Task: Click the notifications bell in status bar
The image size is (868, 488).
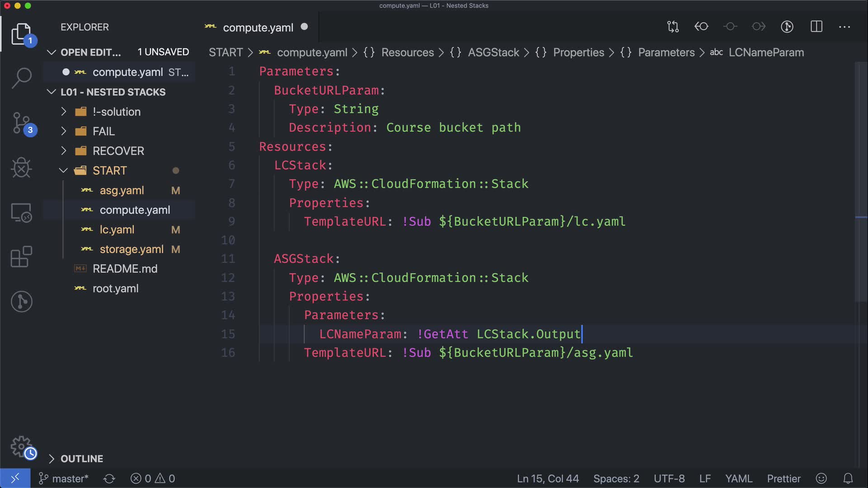Action: point(848,479)
